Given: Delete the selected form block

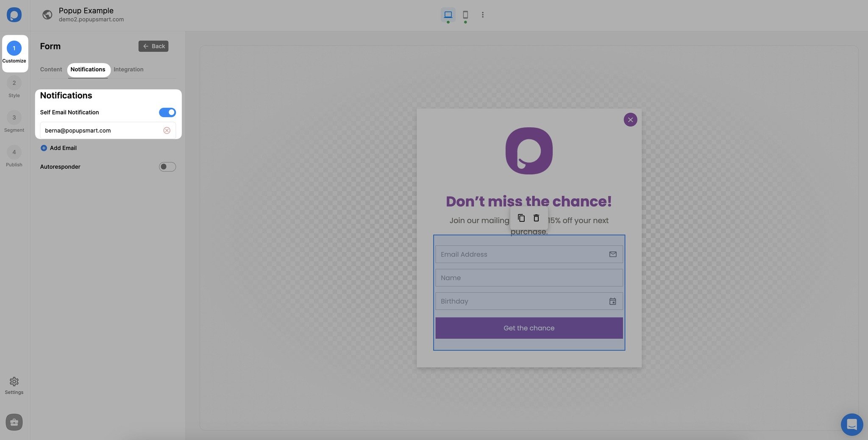Looking at the screenshot, I should pos(536,217).
